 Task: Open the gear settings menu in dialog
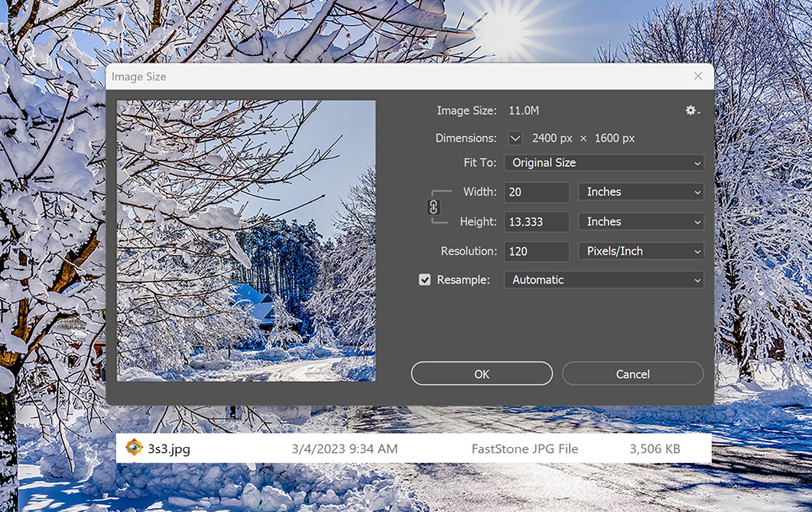coord(692,111)
